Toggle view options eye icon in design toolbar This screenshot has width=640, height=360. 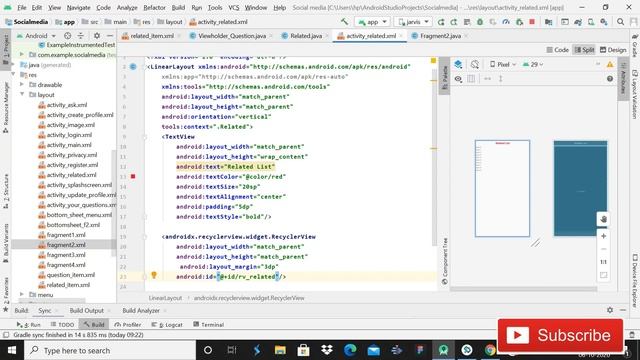point(458,79)
